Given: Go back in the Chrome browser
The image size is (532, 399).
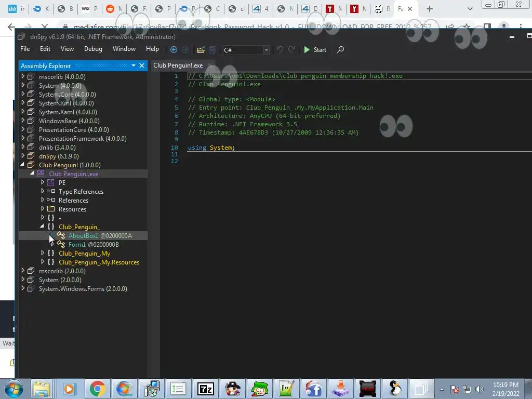Looking at the screenshot, I should click(x=11, y=27).
